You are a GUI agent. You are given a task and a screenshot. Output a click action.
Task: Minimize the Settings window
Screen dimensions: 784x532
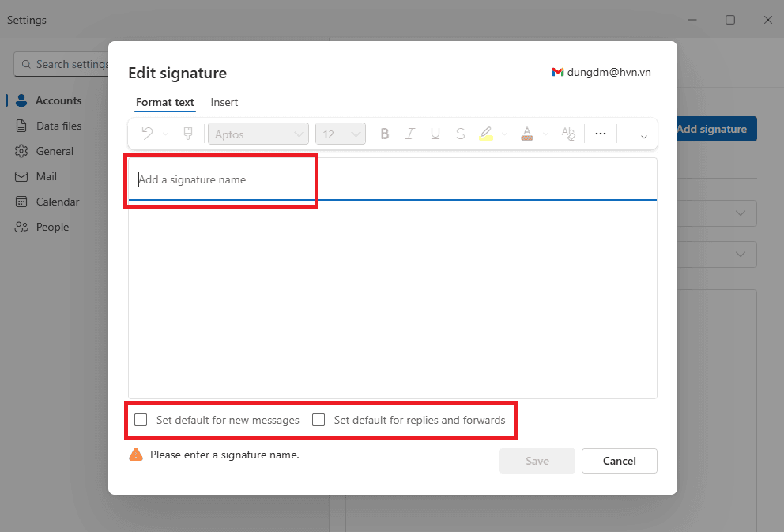[692, 20]
